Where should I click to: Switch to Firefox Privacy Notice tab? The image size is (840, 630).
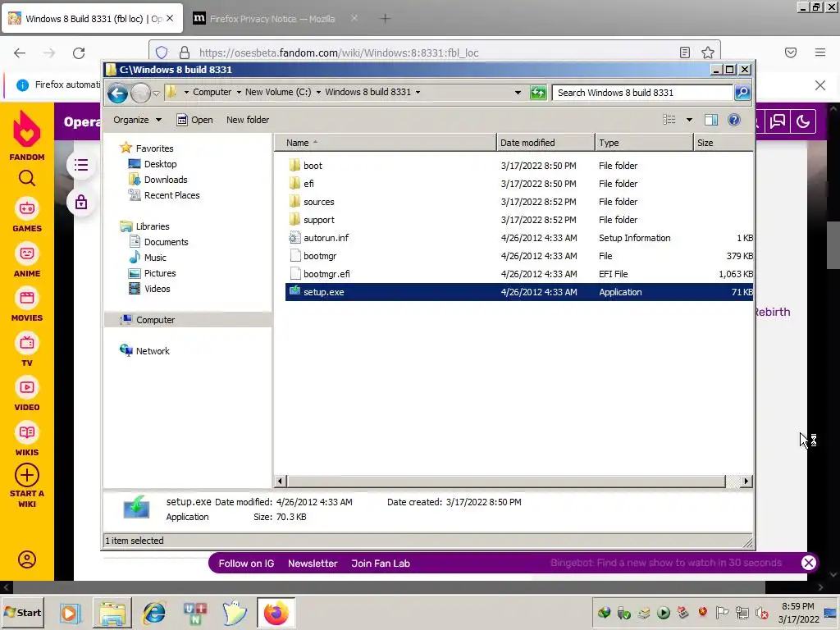click(272, 19)
